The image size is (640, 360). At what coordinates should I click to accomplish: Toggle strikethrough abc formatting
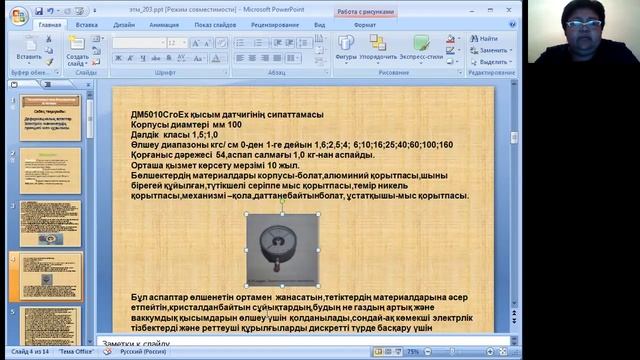pyautogui.click(x=156, y=58)
